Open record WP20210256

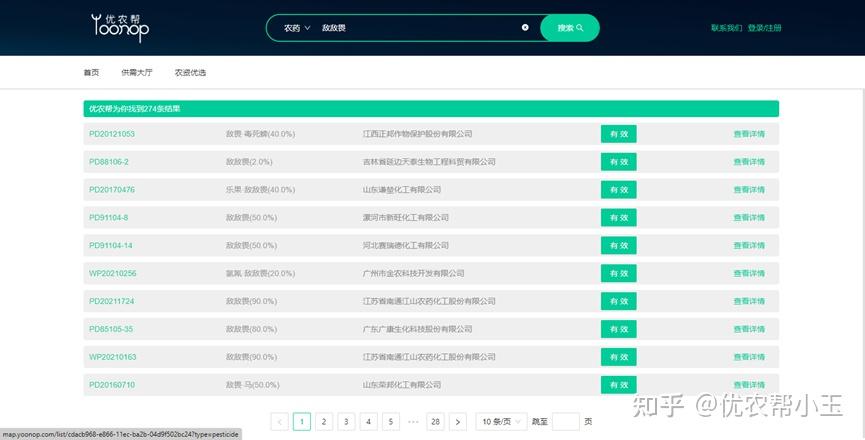coord(113,273)
